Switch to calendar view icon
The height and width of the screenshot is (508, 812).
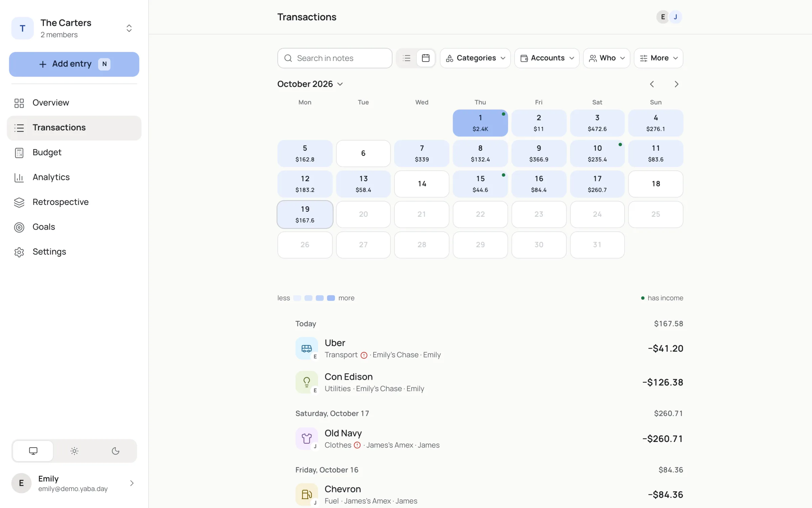pos(426,58)
